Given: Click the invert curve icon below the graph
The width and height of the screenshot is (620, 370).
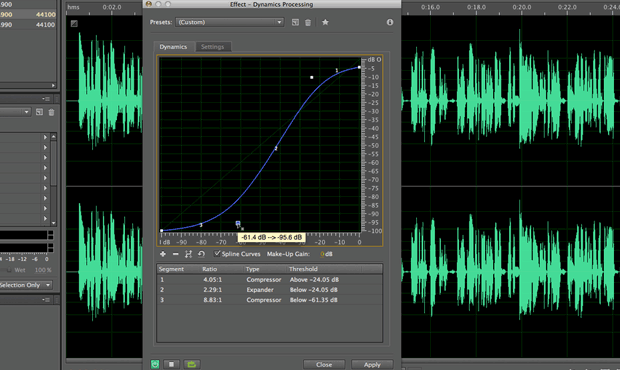Looking at the screenshot, I should point(188,254).
